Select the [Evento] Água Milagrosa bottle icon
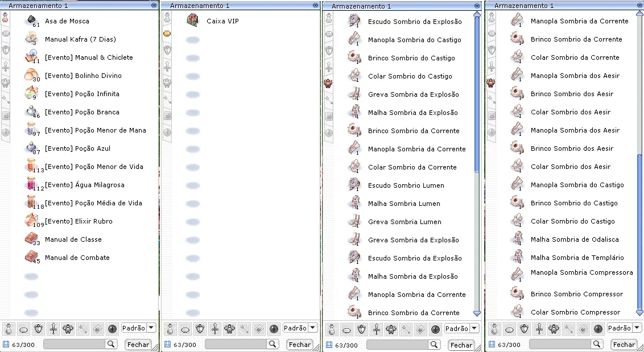This screenshot has height=352, width=644. click(31, 184)
